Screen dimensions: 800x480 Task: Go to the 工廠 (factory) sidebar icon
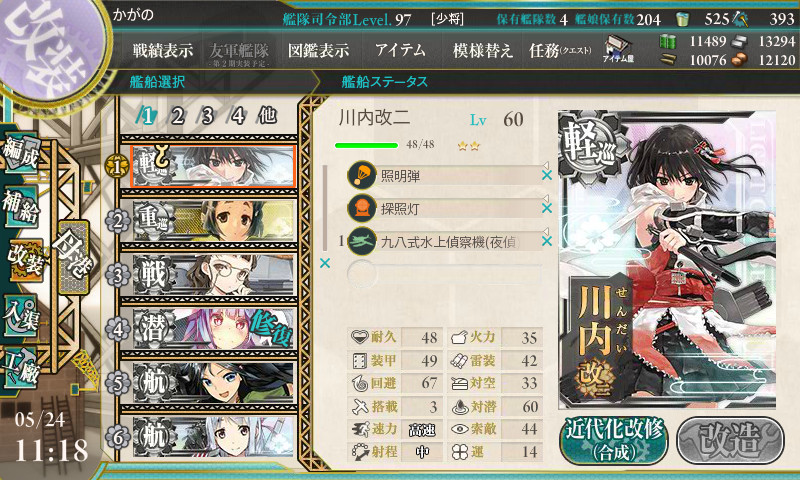click(21, 368)
